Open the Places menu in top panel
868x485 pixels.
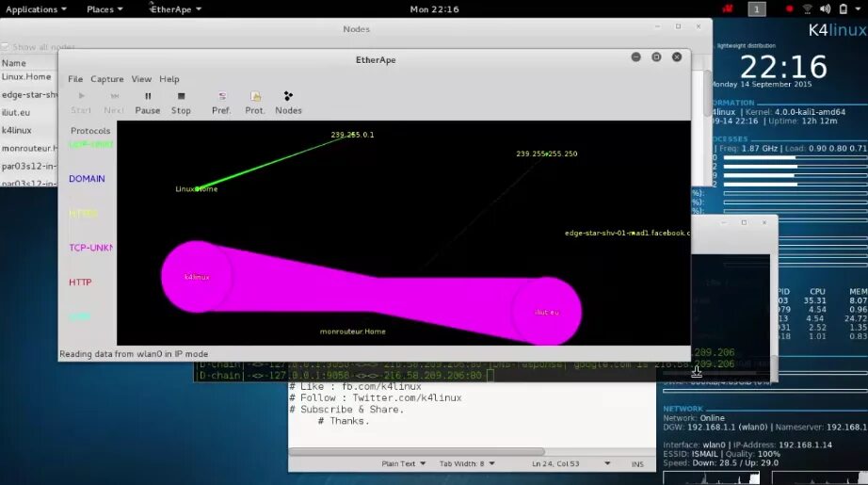coord(104,9)
